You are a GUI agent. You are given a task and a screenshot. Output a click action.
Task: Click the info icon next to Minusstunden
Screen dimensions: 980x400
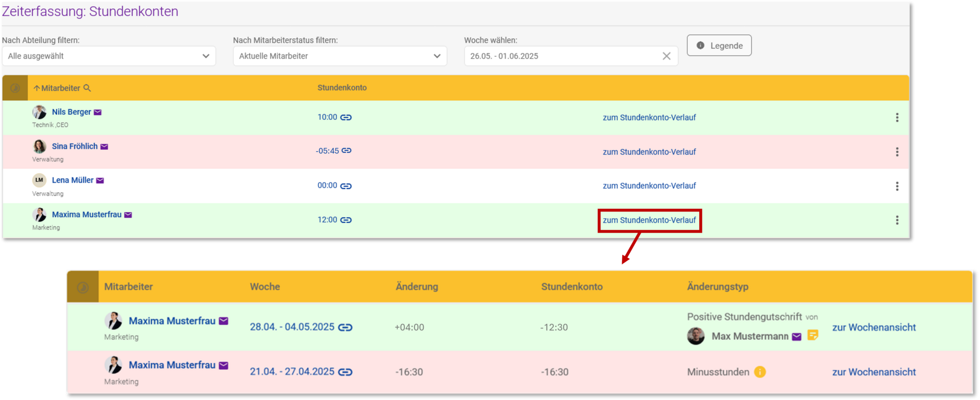tap(760, 372)
